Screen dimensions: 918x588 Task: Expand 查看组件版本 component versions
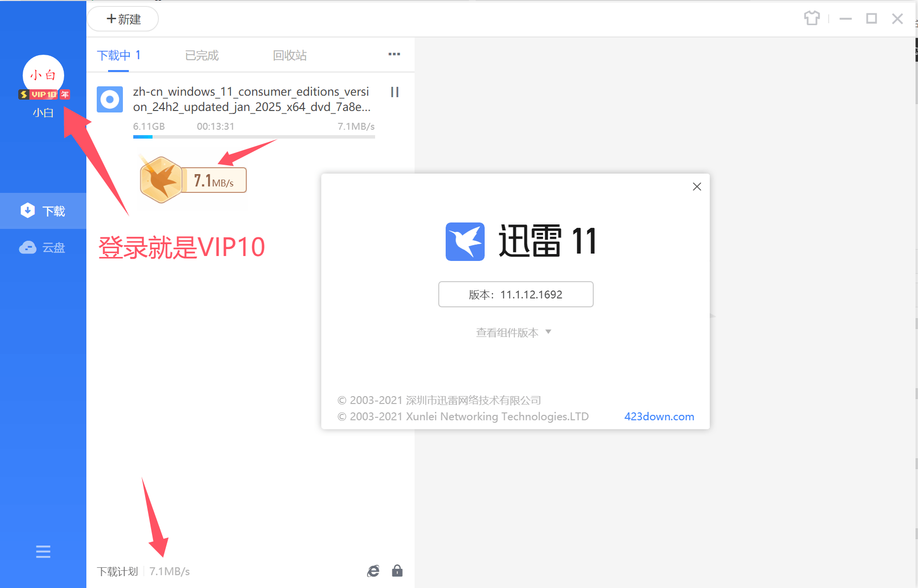(513, 332)
